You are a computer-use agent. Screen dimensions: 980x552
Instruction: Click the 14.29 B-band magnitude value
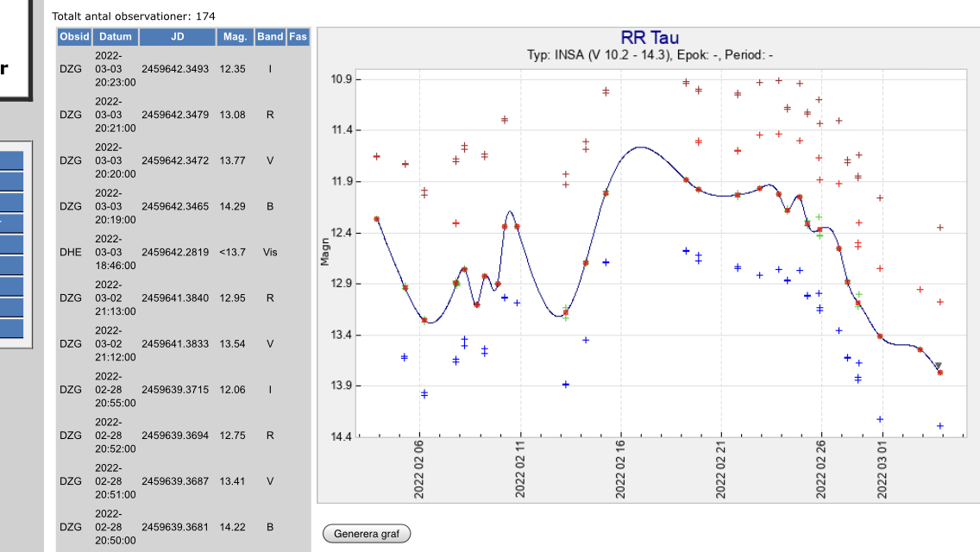[x=232, y=207]
